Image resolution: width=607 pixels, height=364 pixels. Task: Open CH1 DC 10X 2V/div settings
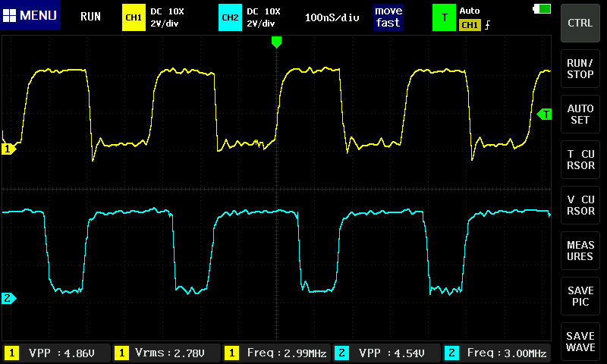(x=168, y=17)
